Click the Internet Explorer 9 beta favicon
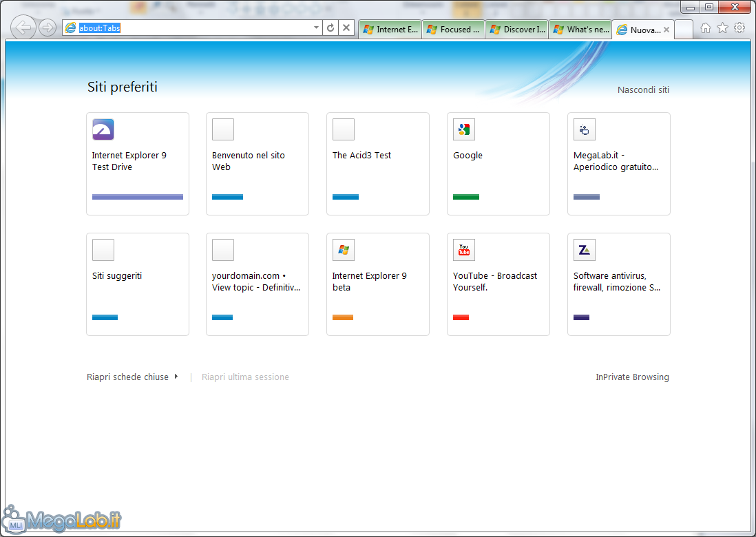Viewport: 756px width, 537px height. pos(344,250)
